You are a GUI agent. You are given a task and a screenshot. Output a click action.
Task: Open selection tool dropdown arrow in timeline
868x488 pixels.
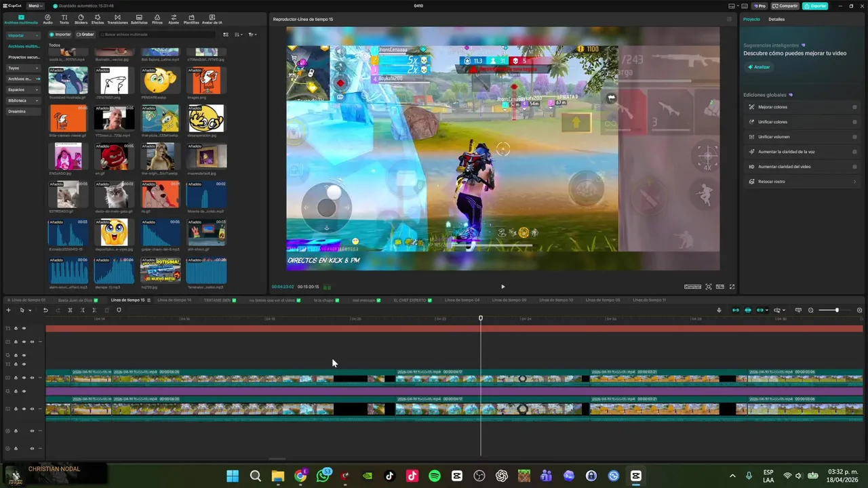click(29, 310)
